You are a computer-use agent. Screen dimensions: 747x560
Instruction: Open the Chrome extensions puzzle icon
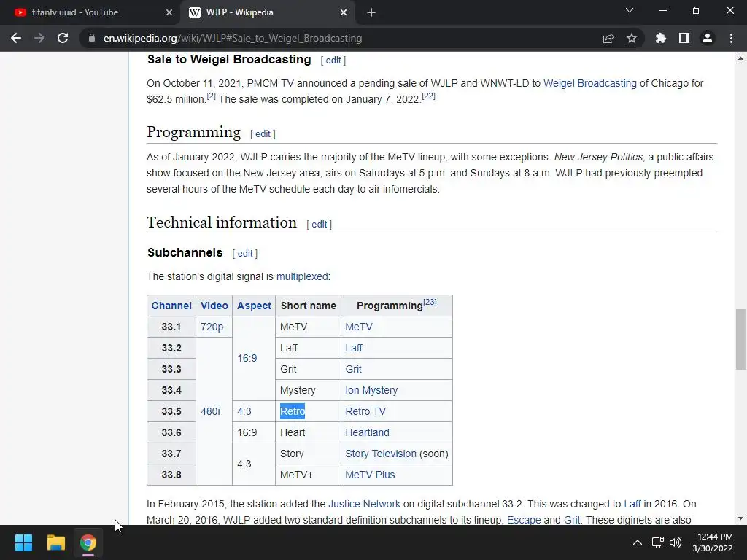(x=661, y=38)
